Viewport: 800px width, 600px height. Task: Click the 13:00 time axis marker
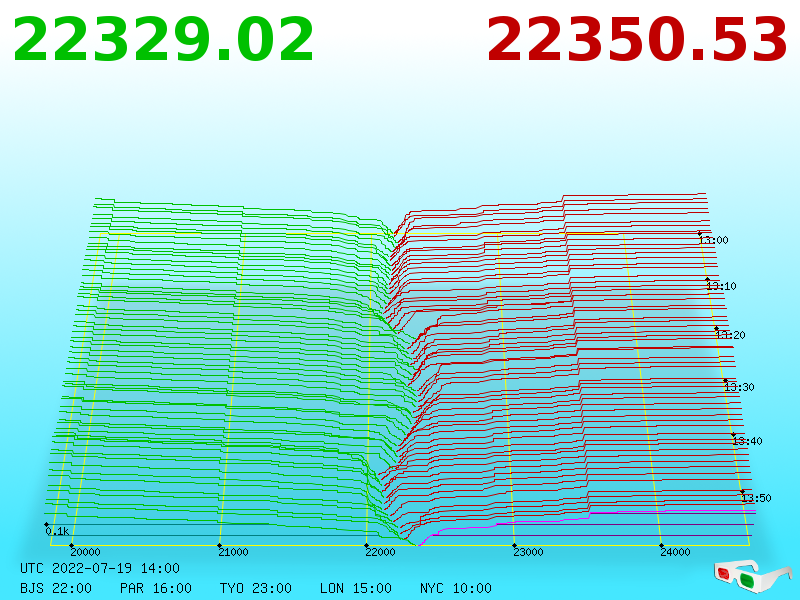714,240
